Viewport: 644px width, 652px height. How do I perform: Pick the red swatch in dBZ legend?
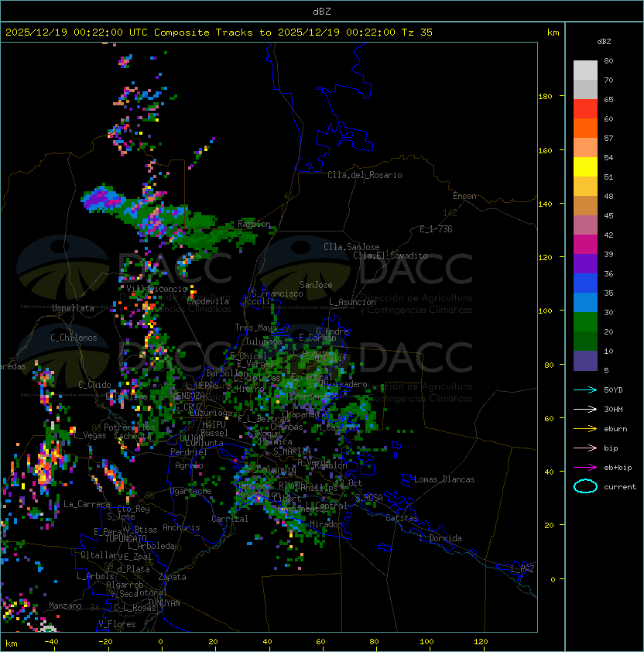(585, 109)
